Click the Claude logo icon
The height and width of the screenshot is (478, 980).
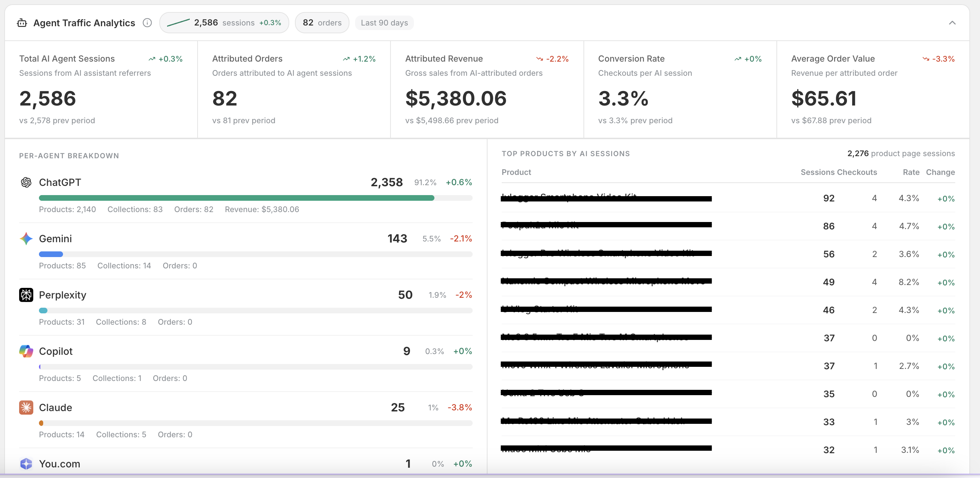(26, 408)
